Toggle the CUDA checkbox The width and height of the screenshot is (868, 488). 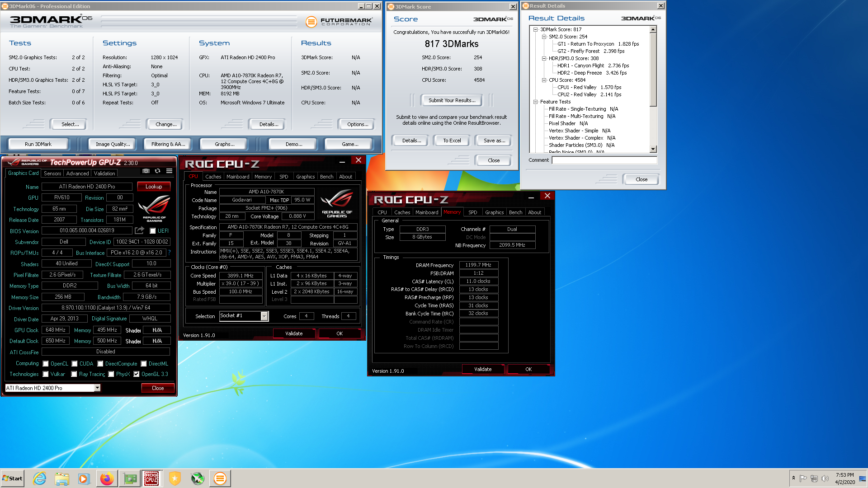75,364
